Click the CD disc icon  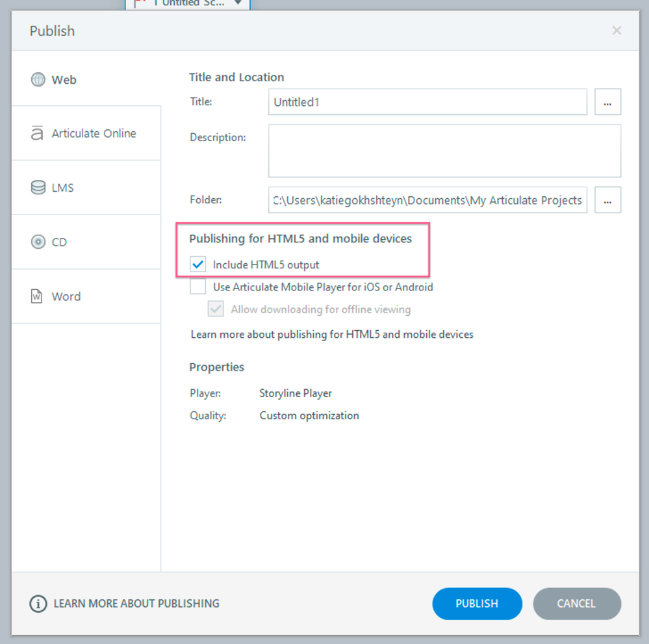[x=38, y=242]
